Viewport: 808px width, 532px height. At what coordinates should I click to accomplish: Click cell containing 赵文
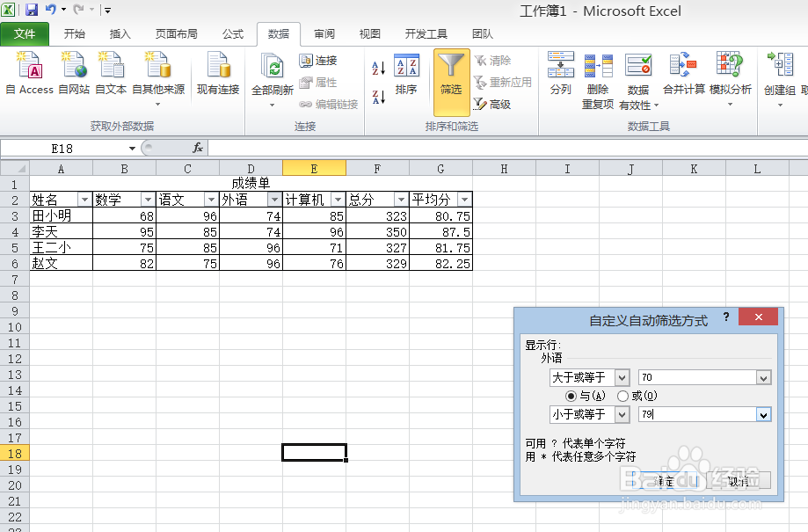click(x=61, y=264)
